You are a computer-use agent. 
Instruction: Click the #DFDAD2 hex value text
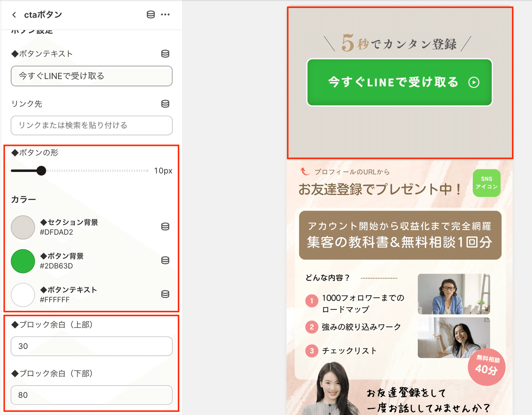pos(56,232)
